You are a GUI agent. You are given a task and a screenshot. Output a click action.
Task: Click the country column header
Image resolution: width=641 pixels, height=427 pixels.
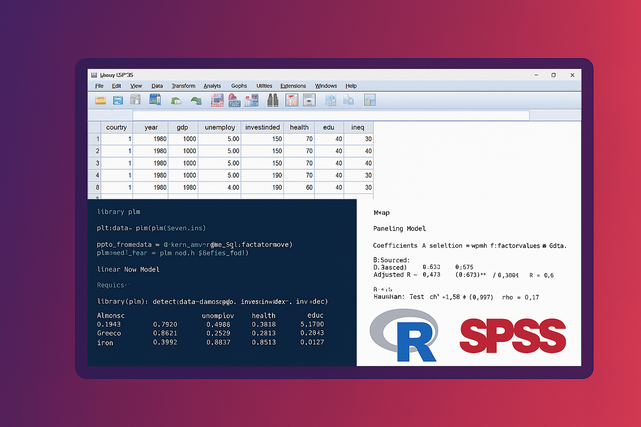(117, 127)
